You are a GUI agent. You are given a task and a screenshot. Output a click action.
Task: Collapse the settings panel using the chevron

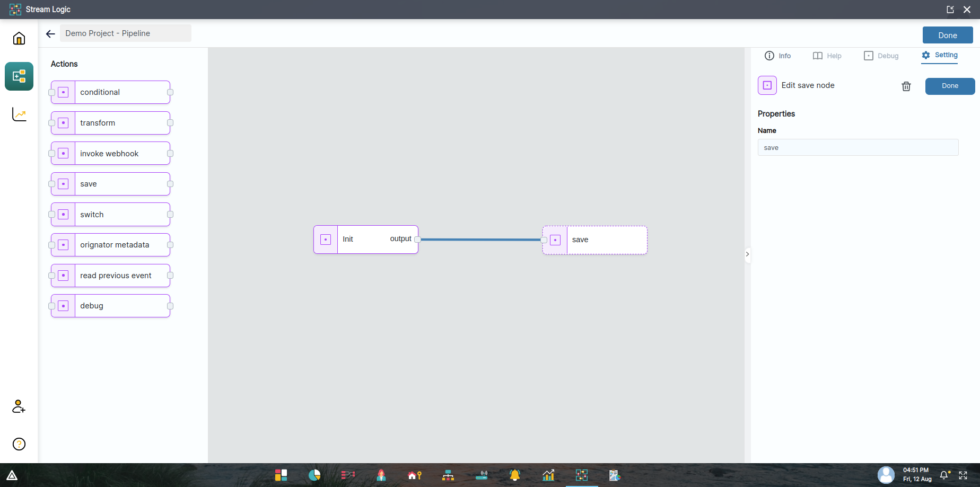[x=748, y=254]
